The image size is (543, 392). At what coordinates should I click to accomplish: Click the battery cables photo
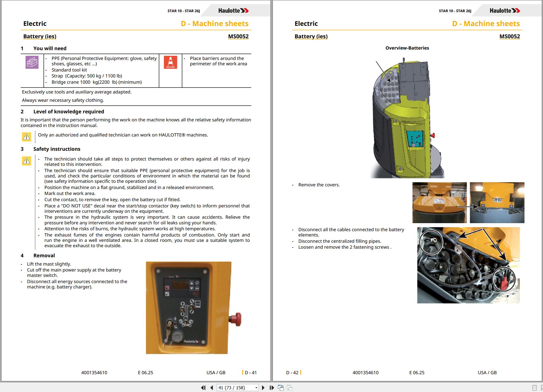point(468,265)
